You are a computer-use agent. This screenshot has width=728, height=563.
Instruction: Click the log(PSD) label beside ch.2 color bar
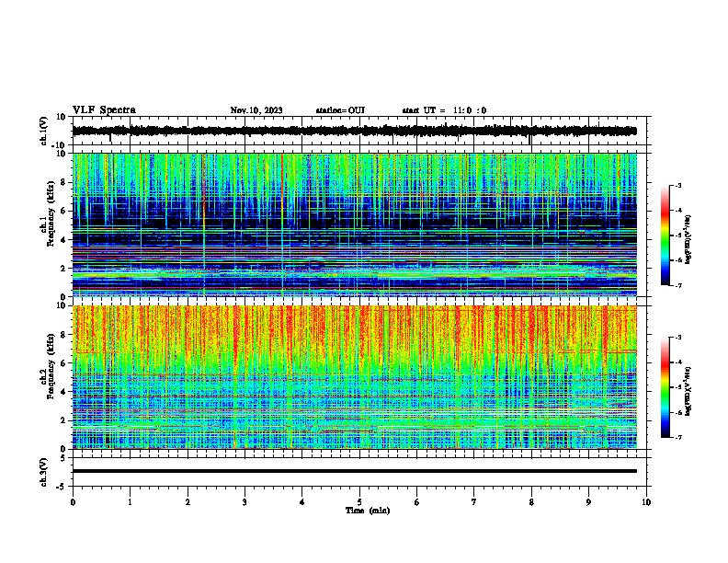coord(688,392)
